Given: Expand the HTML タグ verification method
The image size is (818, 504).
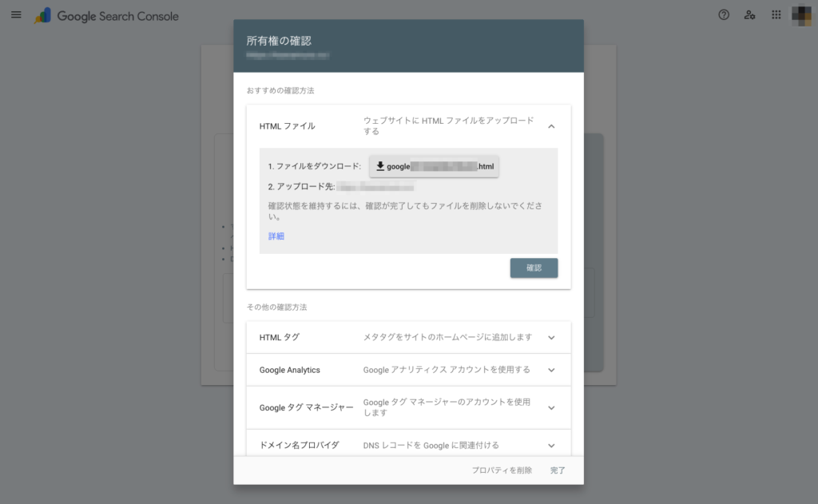Looking at the screenshot, I should (550, 337).
